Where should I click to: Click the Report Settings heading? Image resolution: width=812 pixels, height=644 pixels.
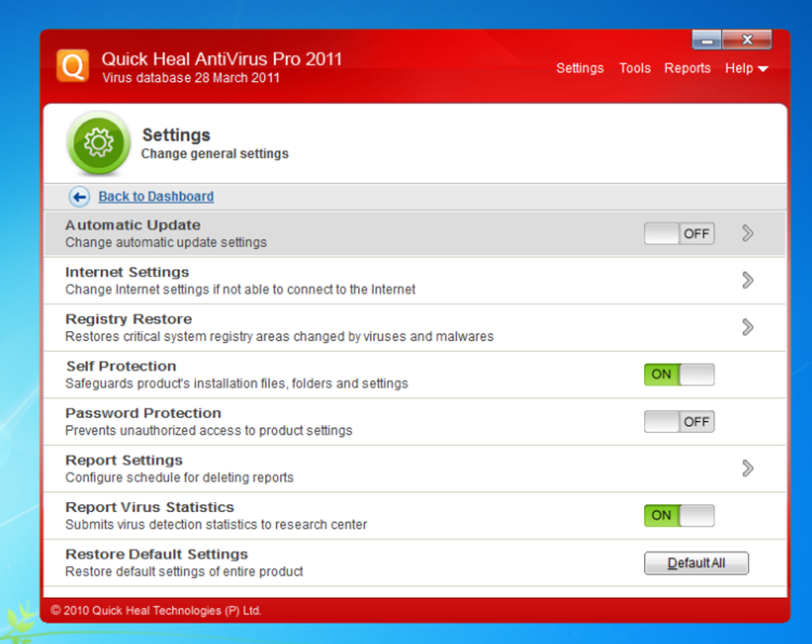[x=123, y=460]
